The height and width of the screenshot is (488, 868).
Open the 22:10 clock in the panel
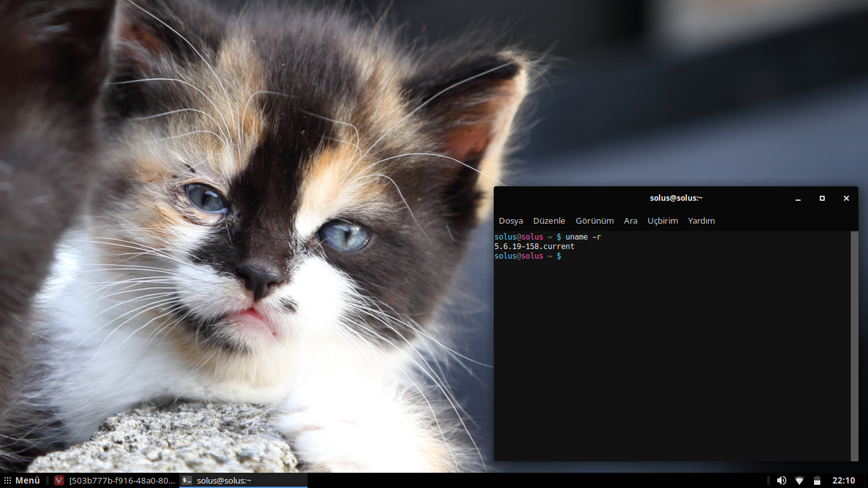pyautogui.click(x=844, y=480)
